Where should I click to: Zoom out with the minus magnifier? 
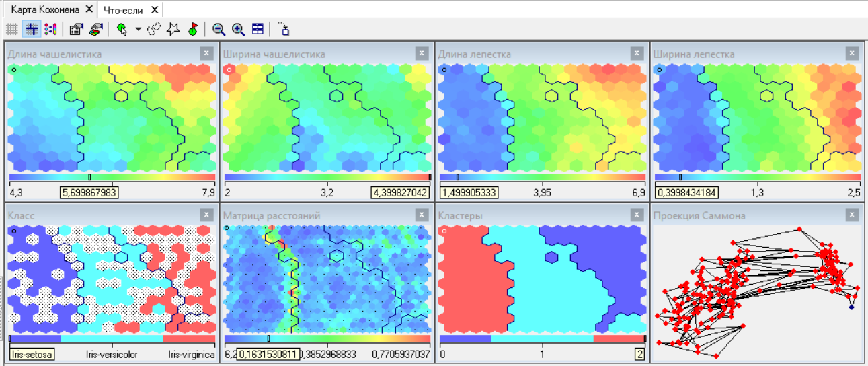coord(219,29)
